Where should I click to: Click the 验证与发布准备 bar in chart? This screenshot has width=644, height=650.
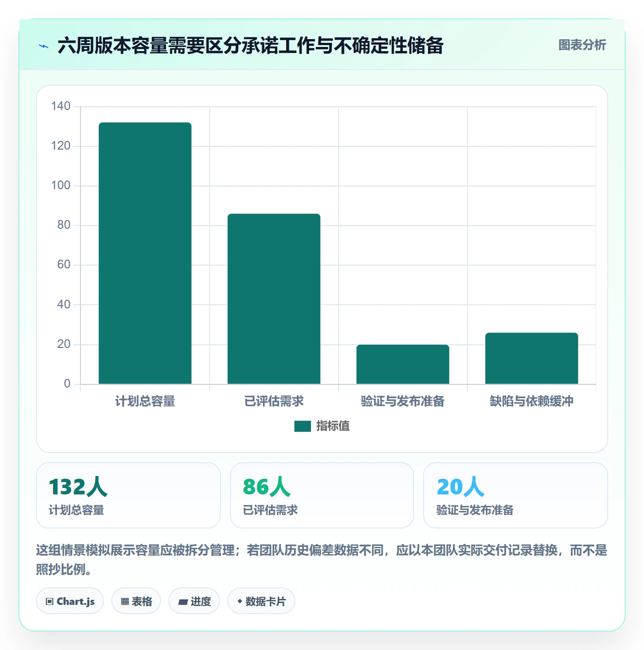tap(402, 364)
